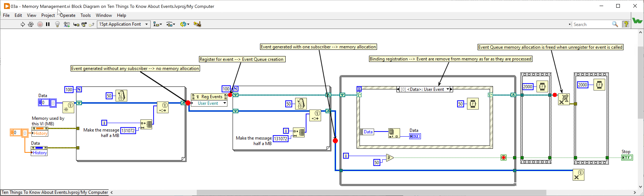Click the orange array index stepper
644x196 pixels.
click(x=12, y=132)
